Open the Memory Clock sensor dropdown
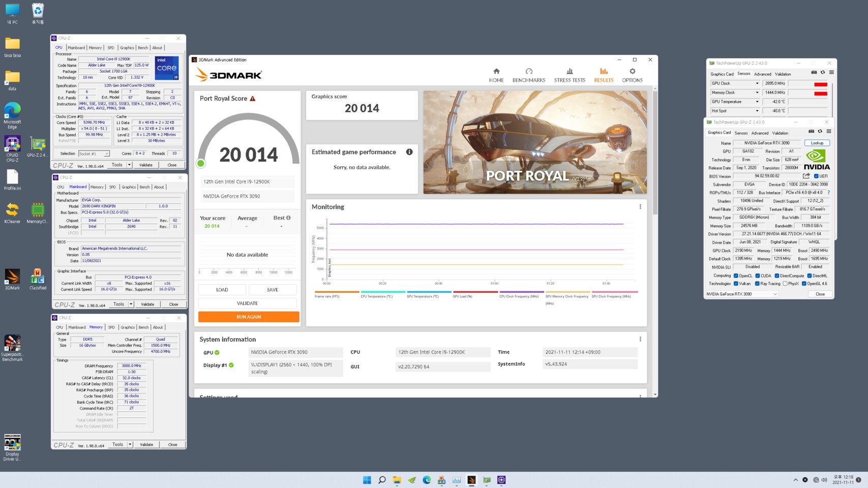The width and height of the screenshot is (868, 488). click(757, 93)
